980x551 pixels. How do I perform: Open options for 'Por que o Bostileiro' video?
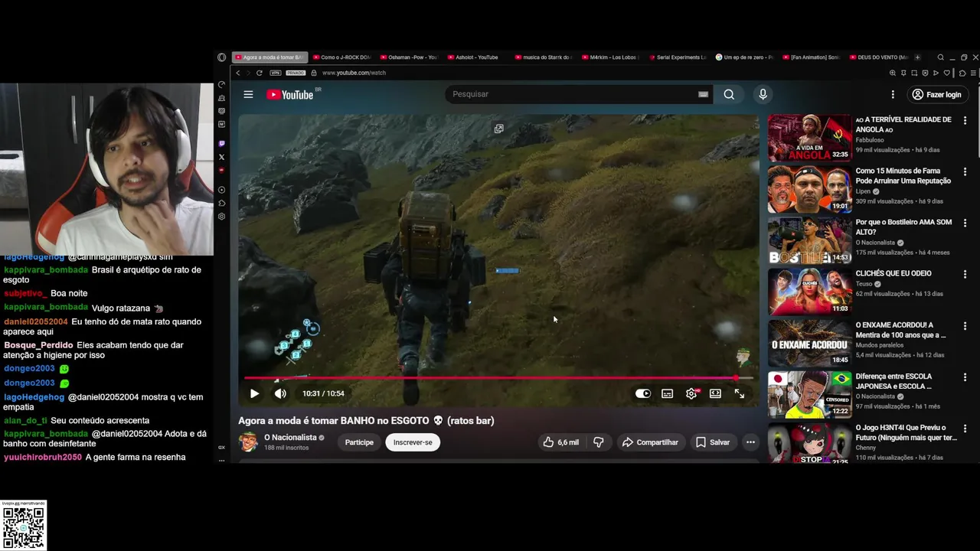pyautogui.click(x=965, y=223)
